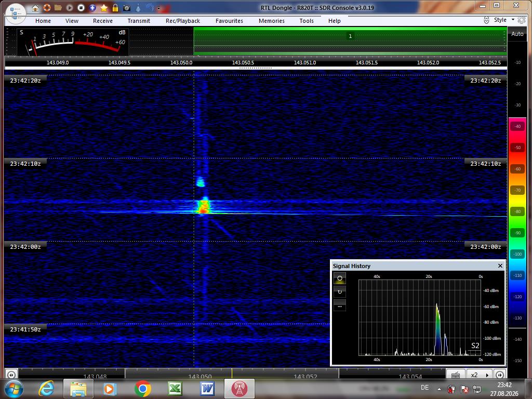Click the S-meter signal strength gauge
Image resolution: width=532 pixels, height=399 pixels.
(73, 42)
